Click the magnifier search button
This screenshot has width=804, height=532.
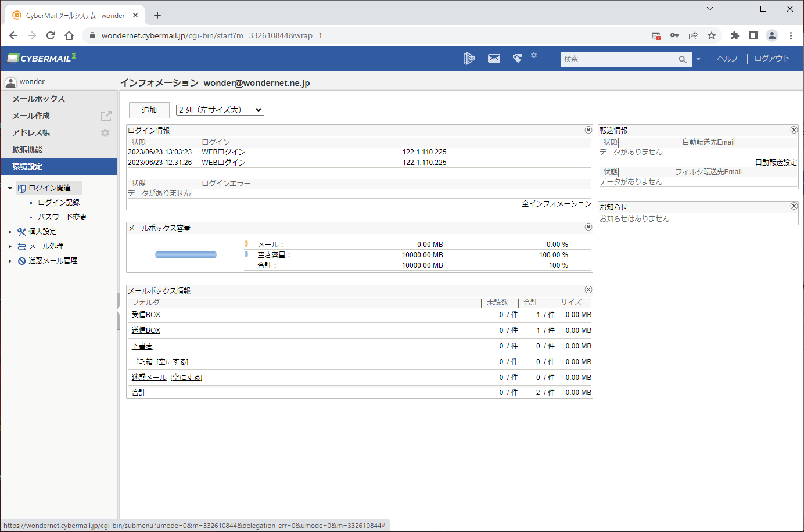click(x=683, y=59)
